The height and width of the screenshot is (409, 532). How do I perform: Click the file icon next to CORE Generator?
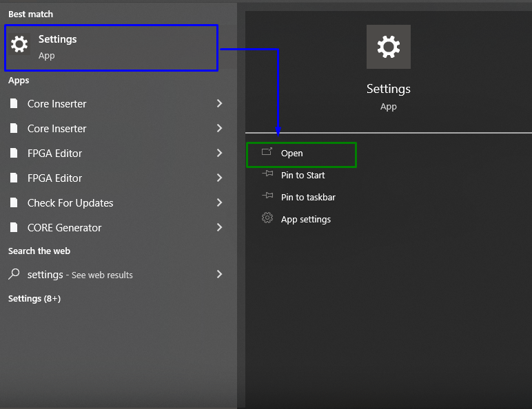click(x=14, y=227)
